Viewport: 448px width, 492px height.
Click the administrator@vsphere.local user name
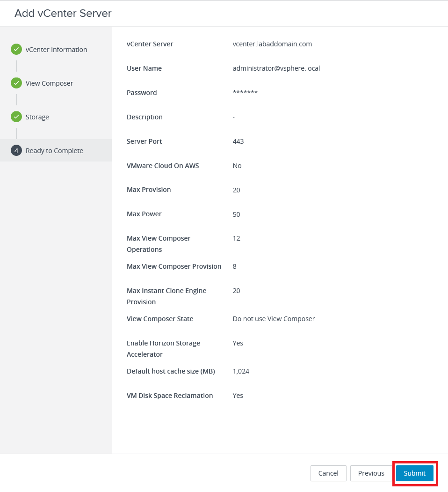[x=276, y=68]
